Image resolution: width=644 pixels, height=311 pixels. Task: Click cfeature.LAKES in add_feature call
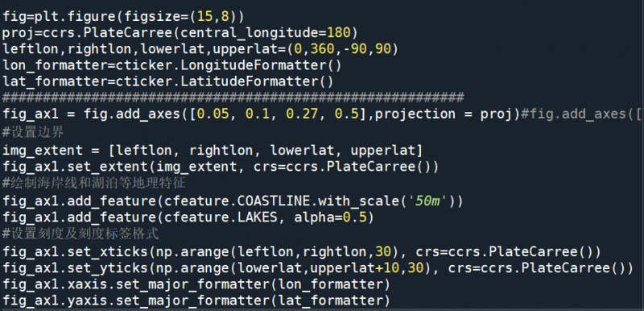click(221, 218)
